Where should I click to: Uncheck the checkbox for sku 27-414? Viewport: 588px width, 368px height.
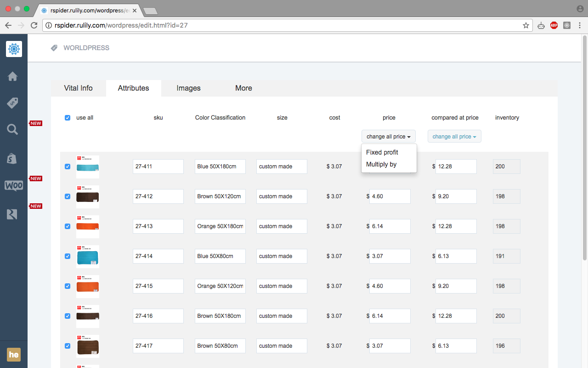click(x=68, y=256)
